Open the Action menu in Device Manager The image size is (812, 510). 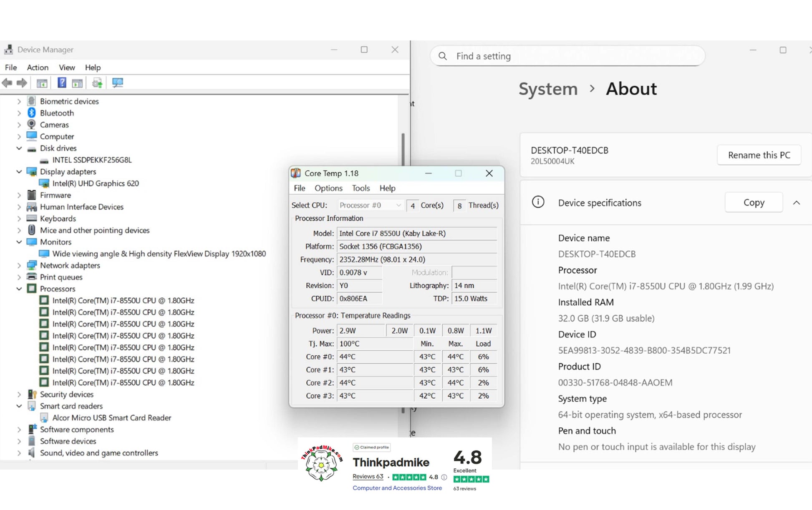click(x=38, y=67)
